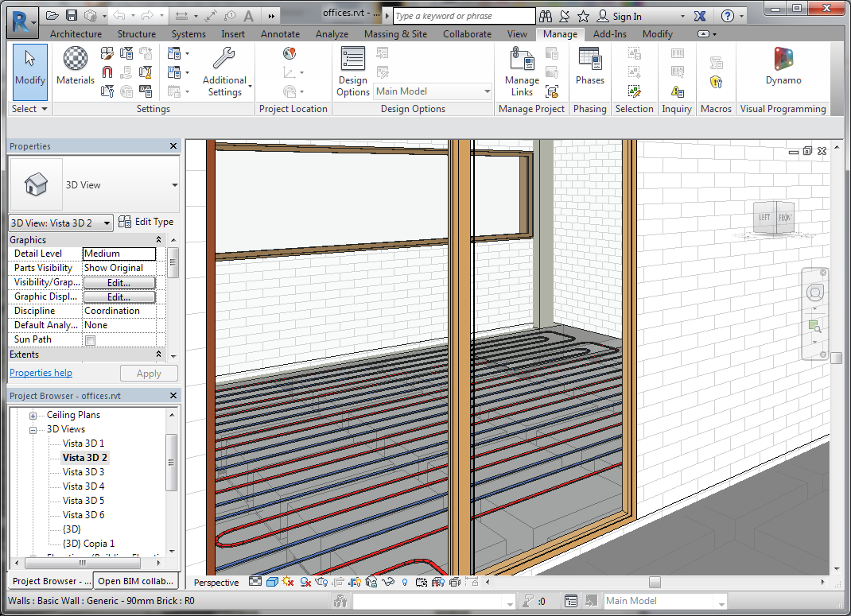The height and width of the screenshot is (616, 851).
Task: Open the Properties help link
Action: [41, 373]
